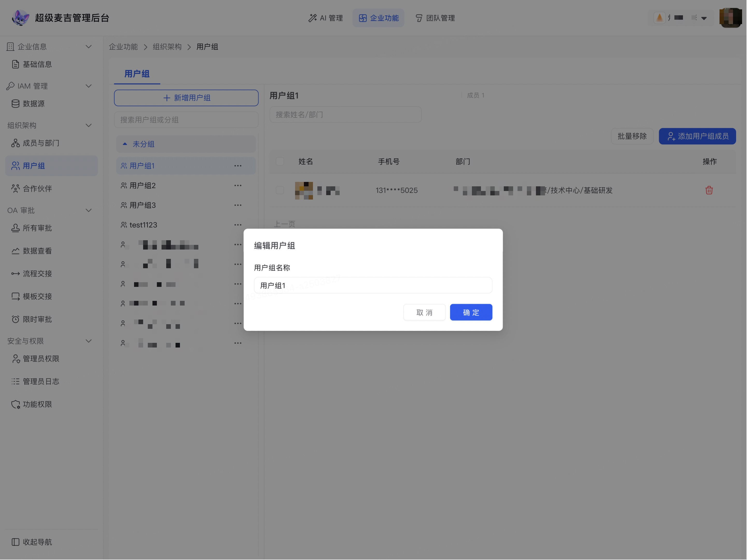Open 基础信息 document icon in sidebar

pyautogui.click(x=16, y=64)
